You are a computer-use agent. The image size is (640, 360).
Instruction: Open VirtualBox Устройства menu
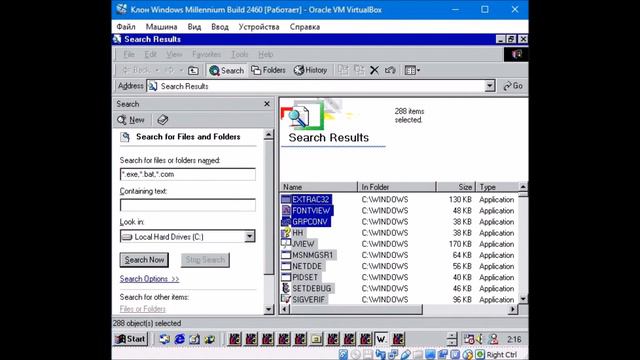pyautogui.click(x=259, y=27)
